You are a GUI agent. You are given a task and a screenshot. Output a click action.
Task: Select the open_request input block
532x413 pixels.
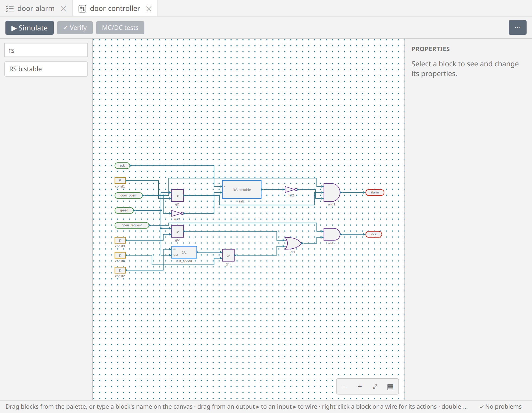132,225
